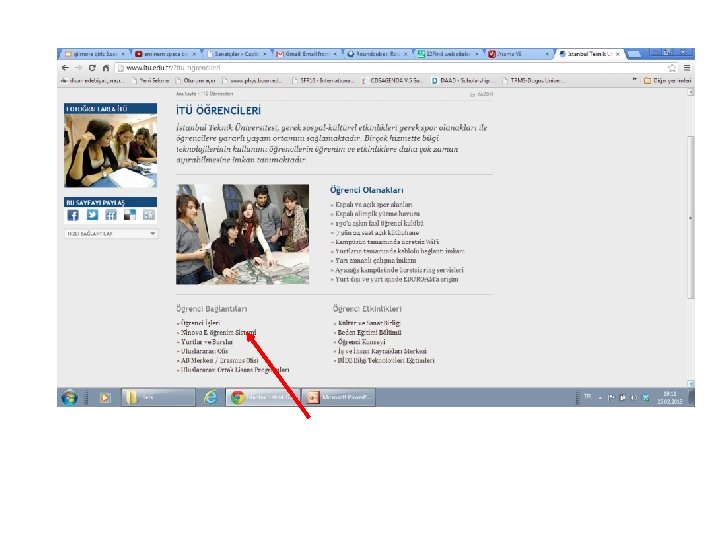Switch to Chrome in the taskbar
The height and width of the screenshot is (540, 720).
point(263,397)
